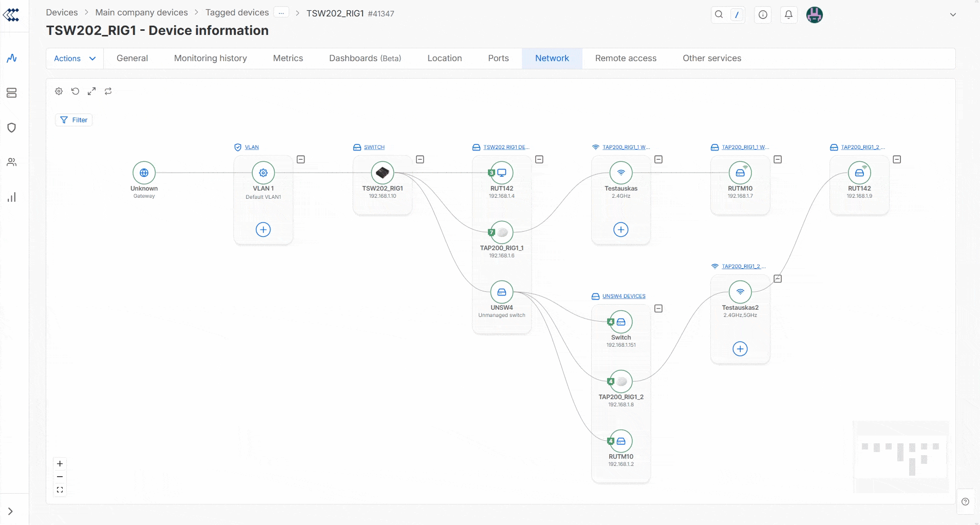Open the Remote access tab
Image resolution: width=980 pixels, height=525 pixels.
(x=626, y=59)
